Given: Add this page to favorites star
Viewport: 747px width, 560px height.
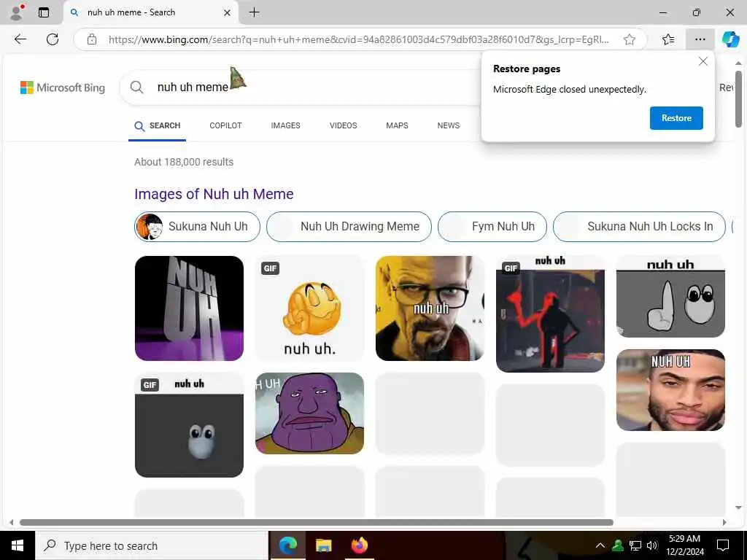Looking at the screenshot, I should (x=630, y=39).
